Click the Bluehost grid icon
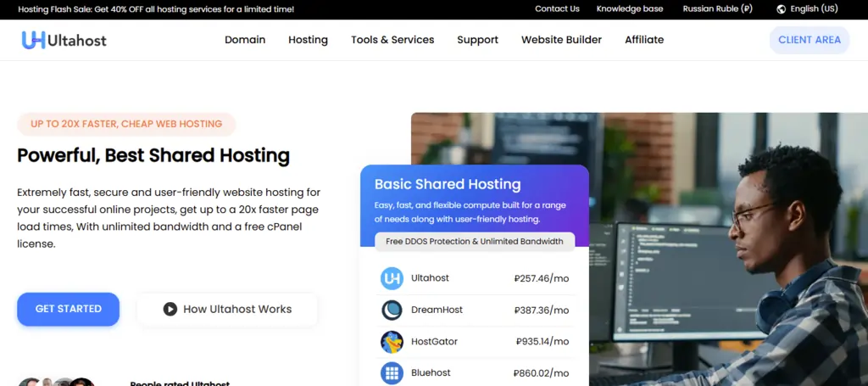This screenshot has width=868, height=386. [x=392, y=373]
